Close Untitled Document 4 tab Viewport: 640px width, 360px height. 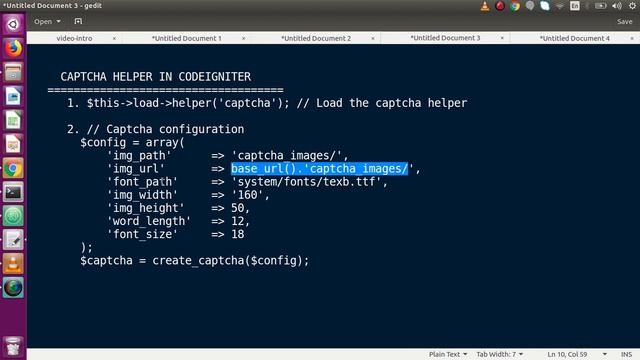632,38
